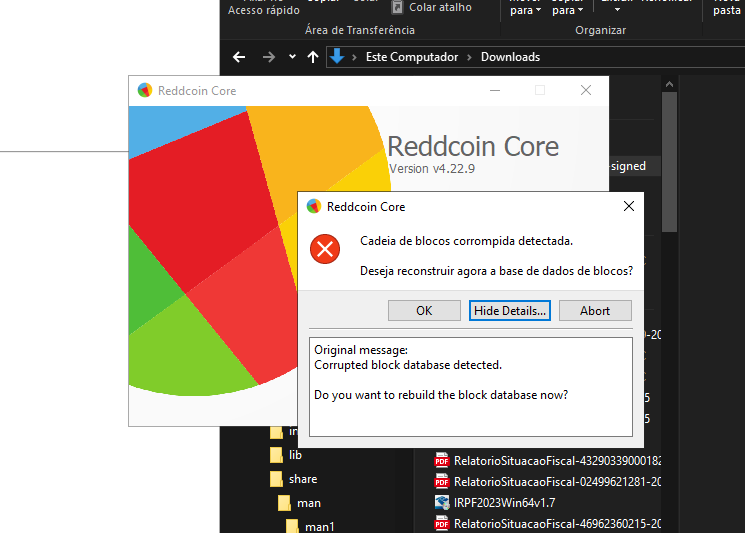This screenshot has height=533, width=745.
Task: Abort the Reddcoin Core rebuild prompt
Action: tap(595, 311)
